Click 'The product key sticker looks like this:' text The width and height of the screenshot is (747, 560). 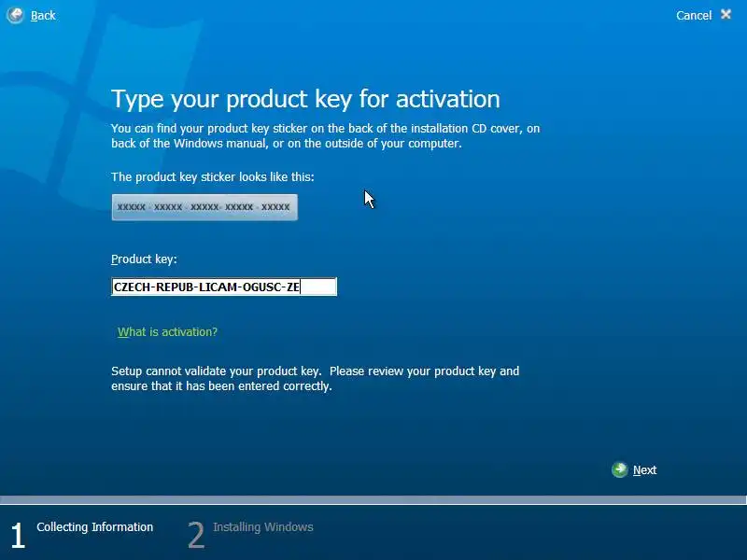pos(213,177)
